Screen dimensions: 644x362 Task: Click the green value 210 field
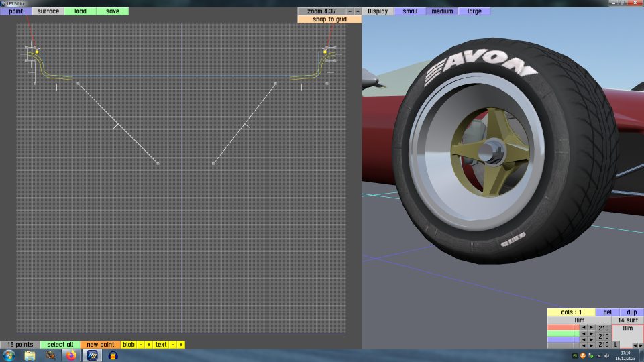603,336
